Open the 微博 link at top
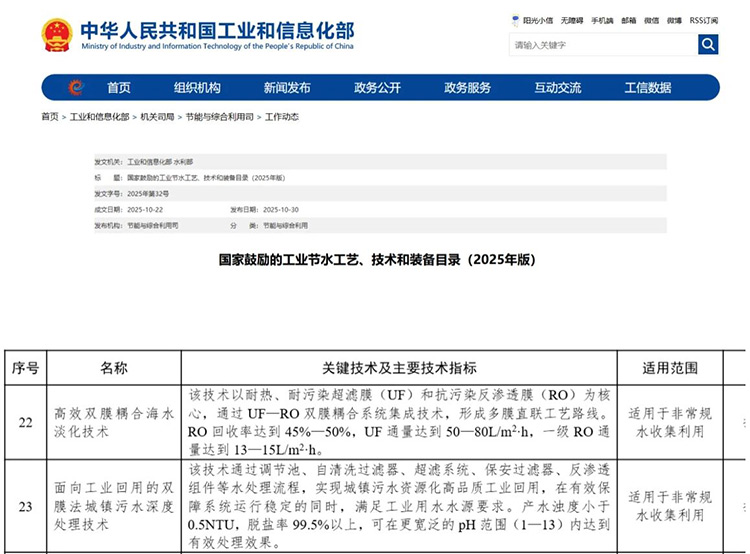750x554 pixels. click(675, 19)
